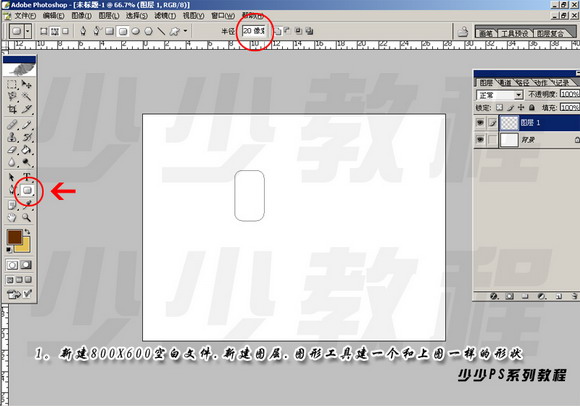Choose Rectangle shape in options bar
Screen dimensions: 580x406
coord(109,31)
